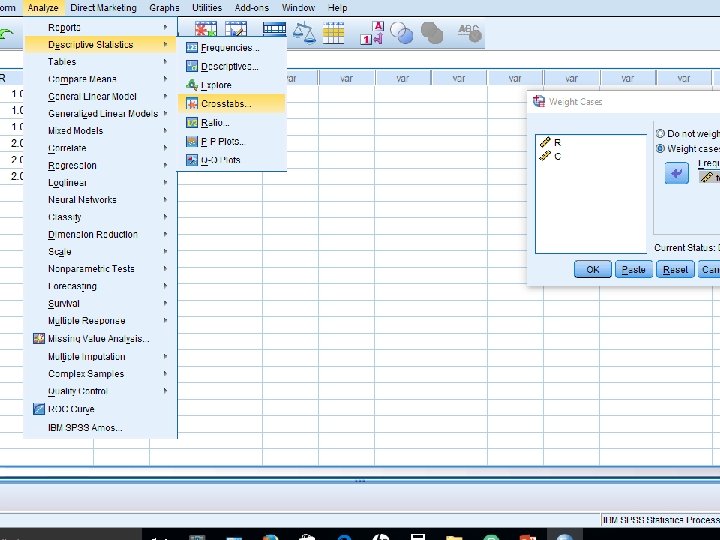
Task: Open the Help menu
Action: 338,8
